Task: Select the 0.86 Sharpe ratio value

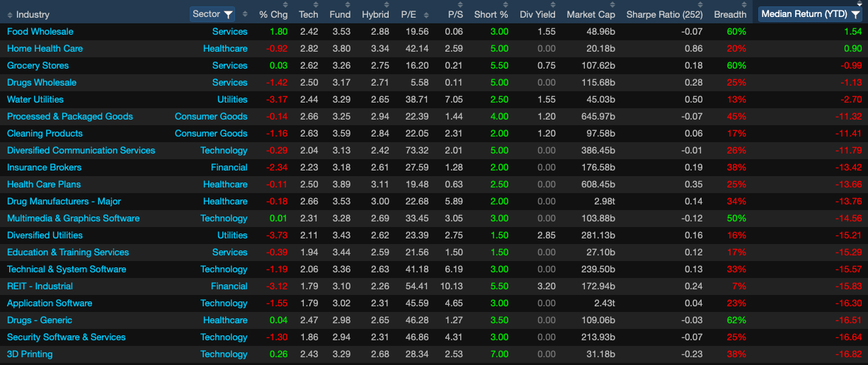Action: click(x=694, y=49)
